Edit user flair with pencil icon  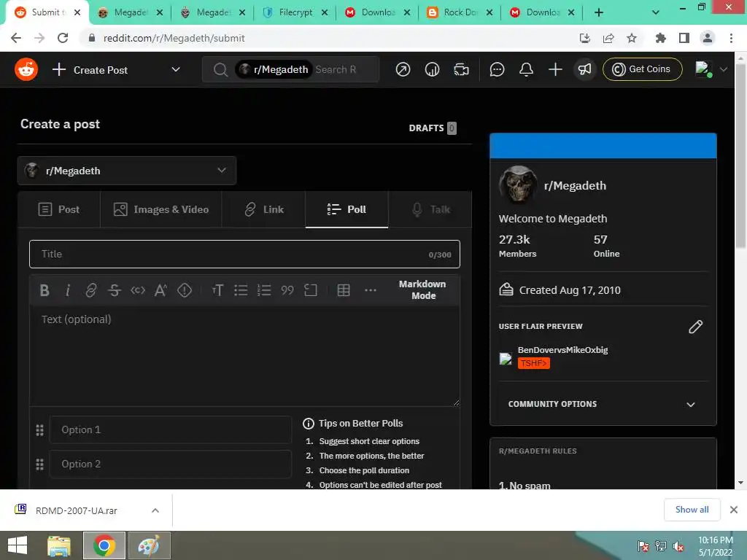(x=695, y=327)
